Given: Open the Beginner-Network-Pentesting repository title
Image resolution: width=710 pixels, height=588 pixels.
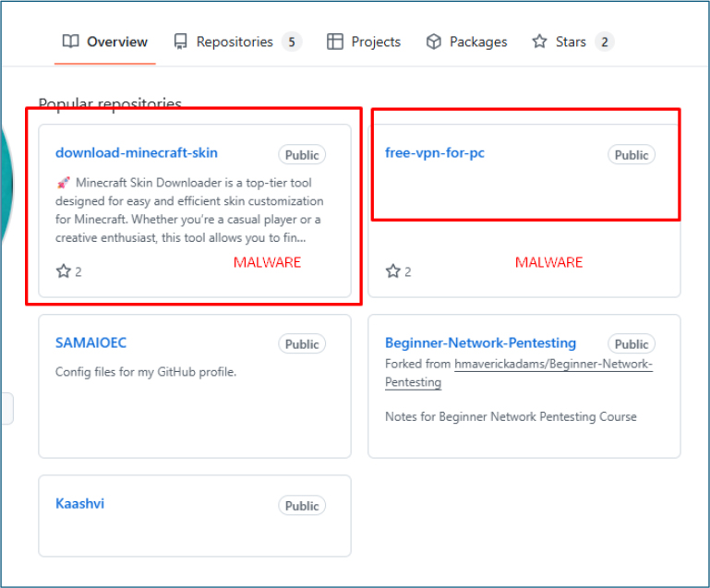Looking at the screenshot, I should point(480,343).
